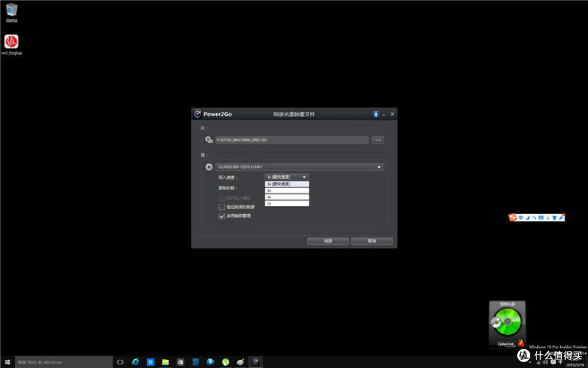
Task: Click the Power2Go logo in title bar
Action: click(198, 114)
